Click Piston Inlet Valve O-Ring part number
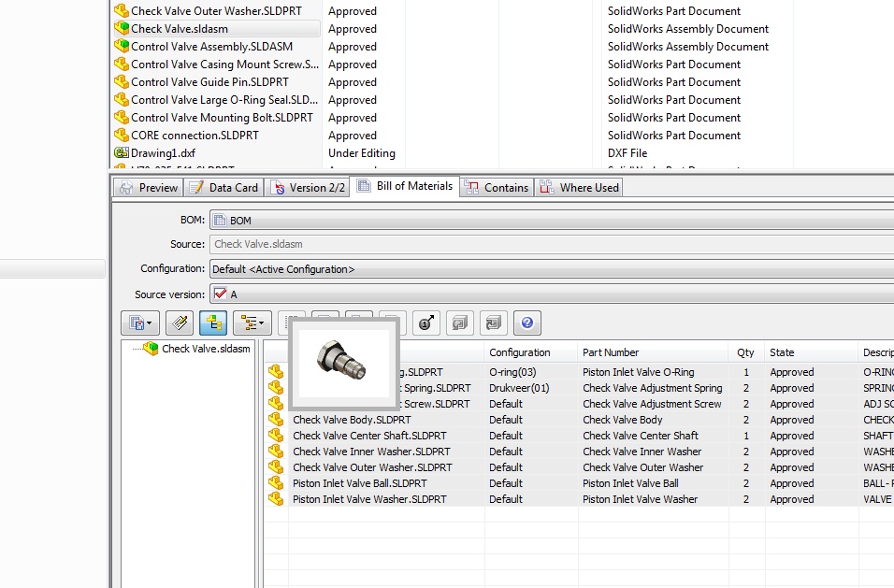Viewport: 894px width, 588px height. click(x=639, y=372)
